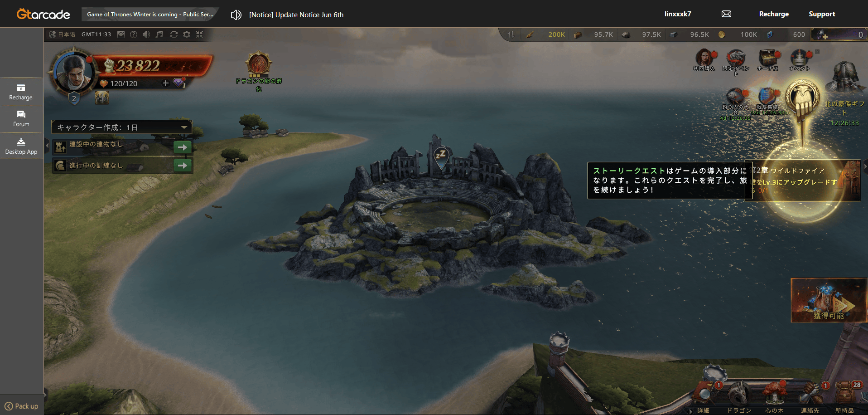The height and width of the screenshot is (415, 868).
Task: Add stamina with the plus button
Action: (x=165, y=83)
